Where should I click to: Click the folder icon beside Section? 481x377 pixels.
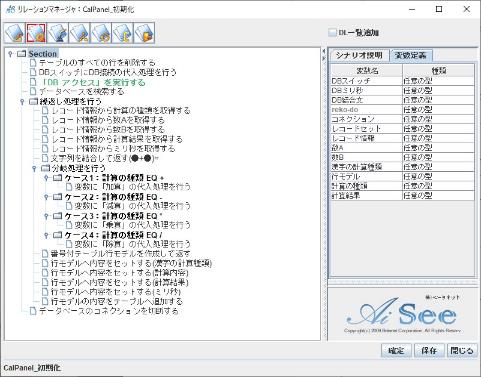[21, 53]
